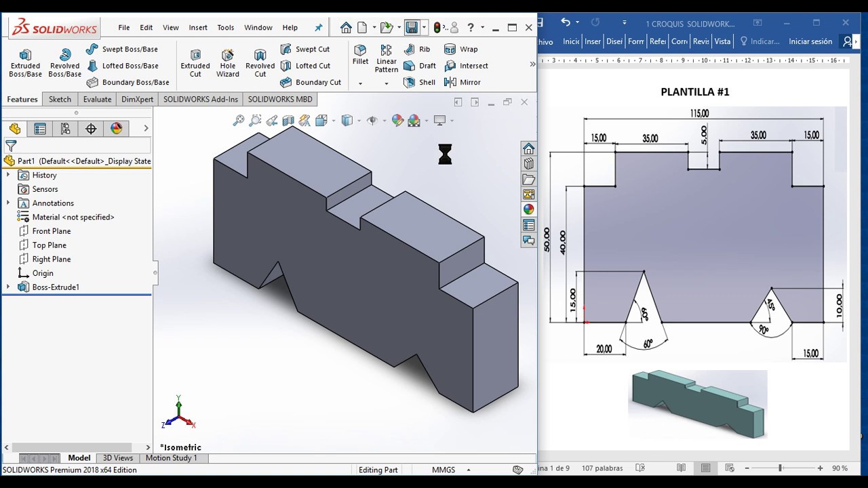Select the Fillet tool
The height and width of the screenshot is (488, 868).
coord(360,55)
